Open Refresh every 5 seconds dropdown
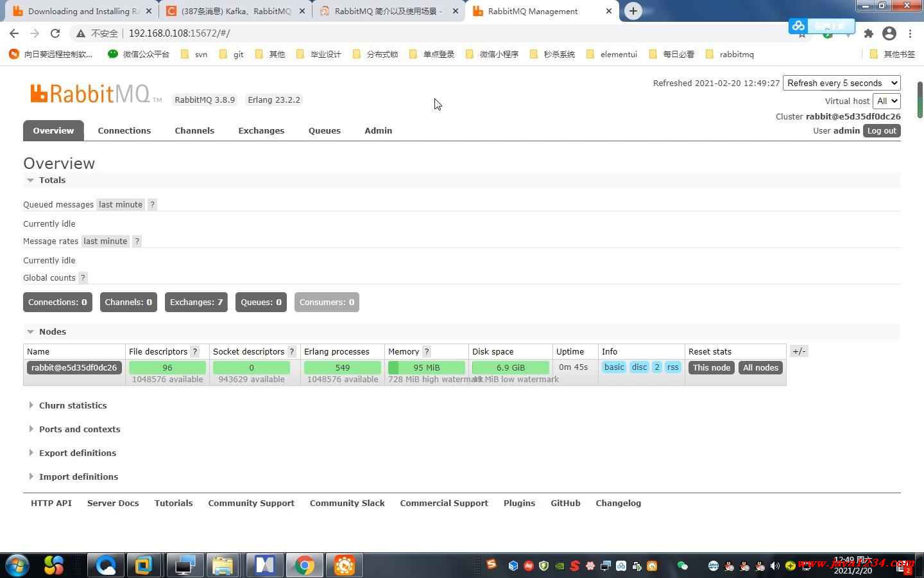The width and height of the screenshot is (924, 578). (x=842, y=83)
